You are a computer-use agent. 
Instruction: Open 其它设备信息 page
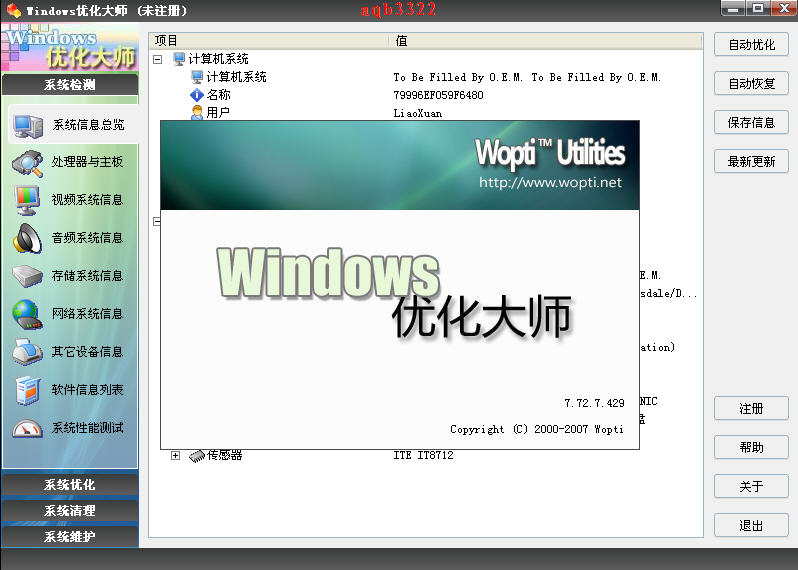[87, 352]
